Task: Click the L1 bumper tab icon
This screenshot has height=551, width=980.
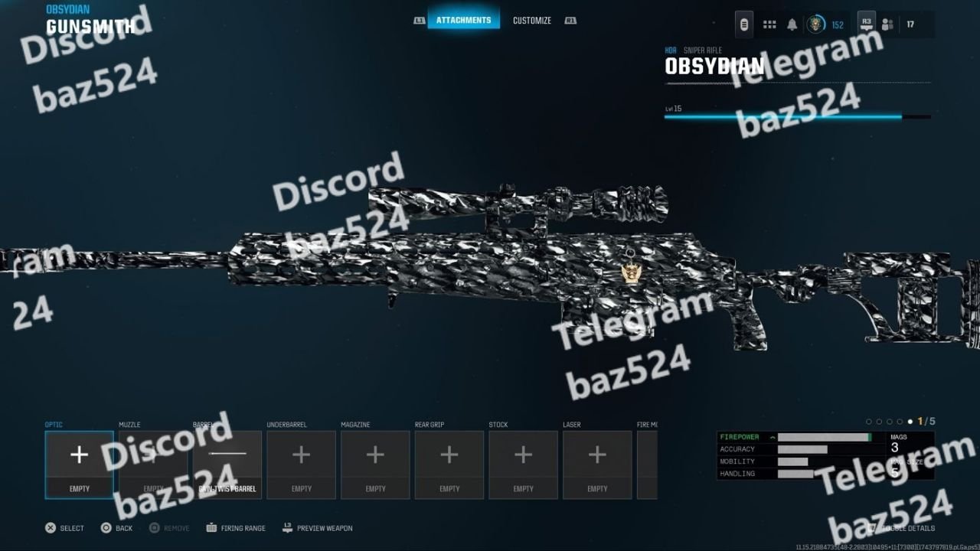Action: tap(419, 21)
